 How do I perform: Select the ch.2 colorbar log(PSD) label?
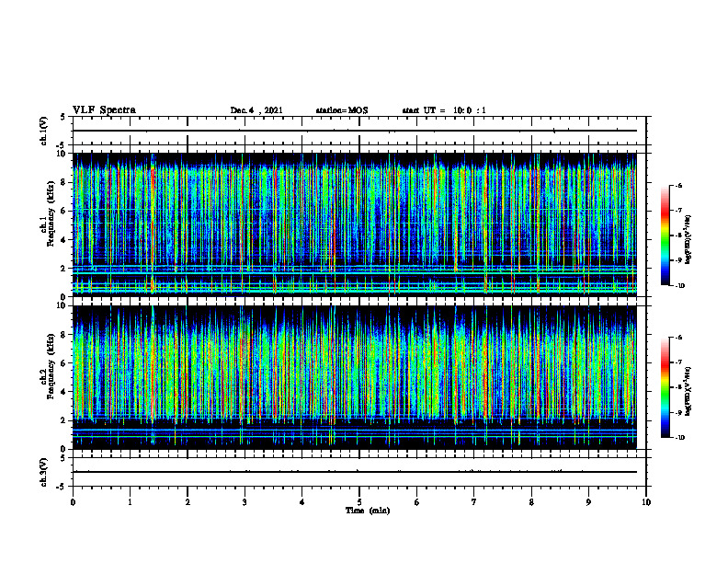[x=688, y=391]
